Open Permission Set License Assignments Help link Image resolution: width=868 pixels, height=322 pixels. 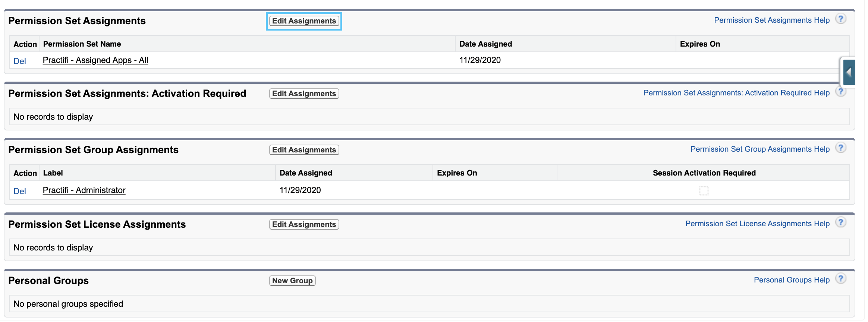coord(757,224)
